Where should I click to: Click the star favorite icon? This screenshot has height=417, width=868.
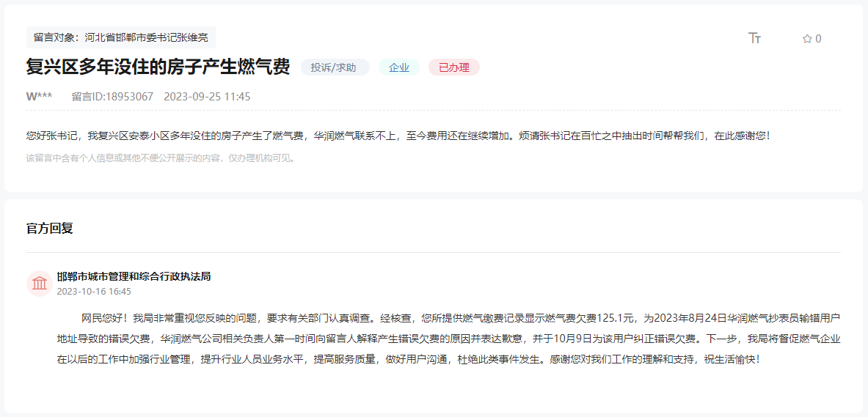[x=807, y=39]
